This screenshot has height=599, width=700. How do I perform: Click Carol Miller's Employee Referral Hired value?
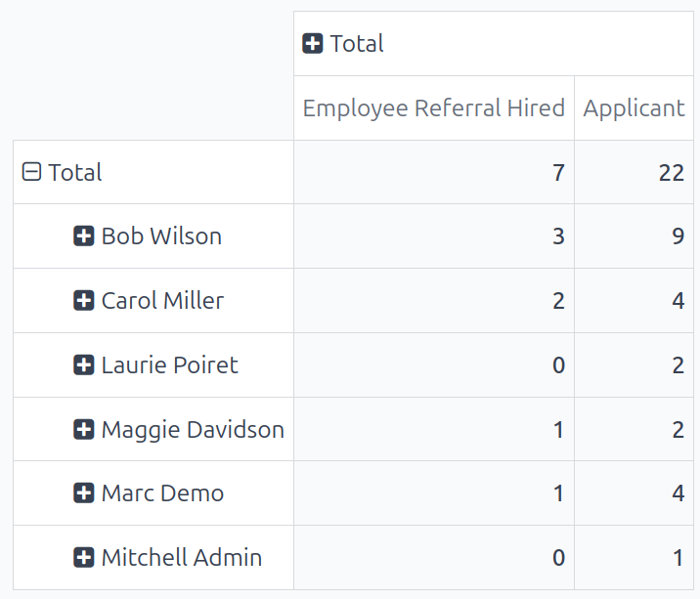point(558,301)
